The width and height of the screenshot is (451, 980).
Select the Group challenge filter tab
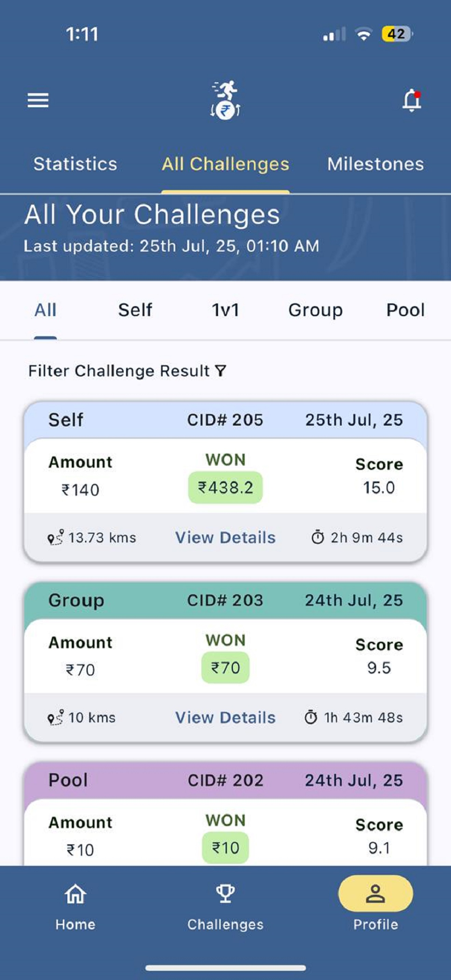point(316,310)
